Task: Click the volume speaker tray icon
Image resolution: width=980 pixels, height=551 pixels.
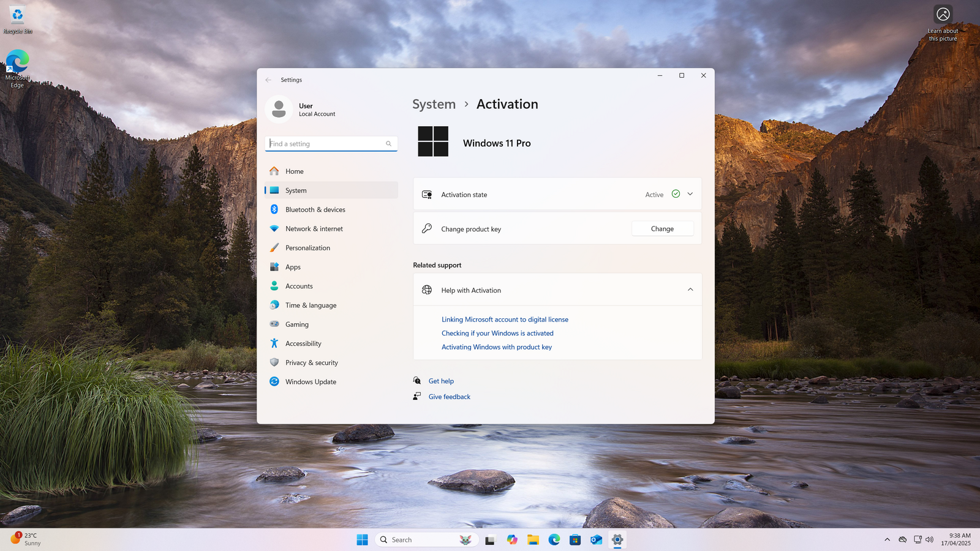Action: 930,539
